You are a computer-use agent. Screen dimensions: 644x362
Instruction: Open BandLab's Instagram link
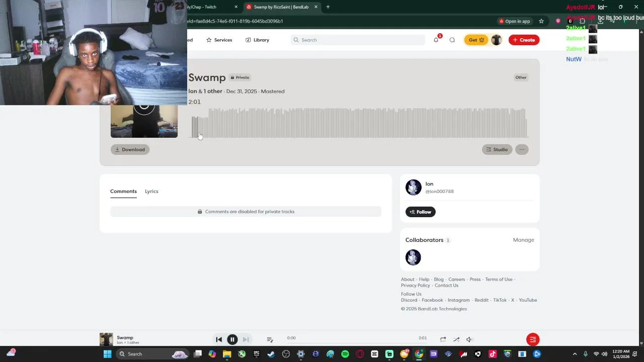[x=458, y=300]
